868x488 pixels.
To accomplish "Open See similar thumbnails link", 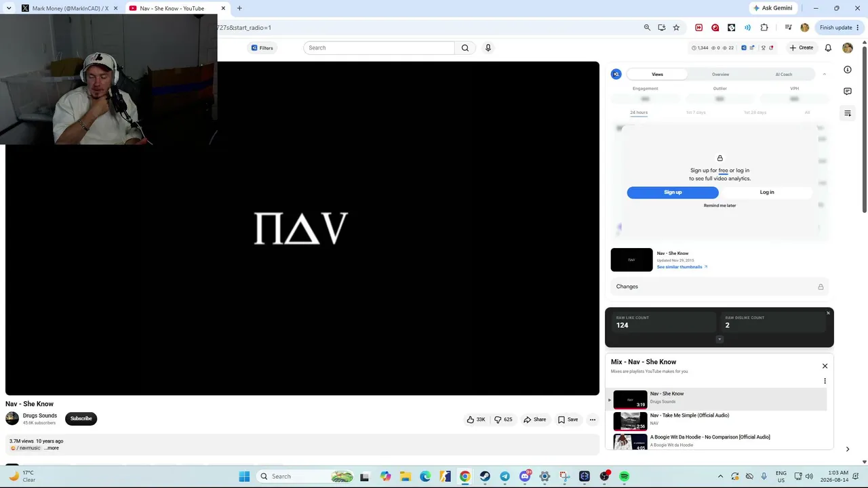I will (682, 267).
